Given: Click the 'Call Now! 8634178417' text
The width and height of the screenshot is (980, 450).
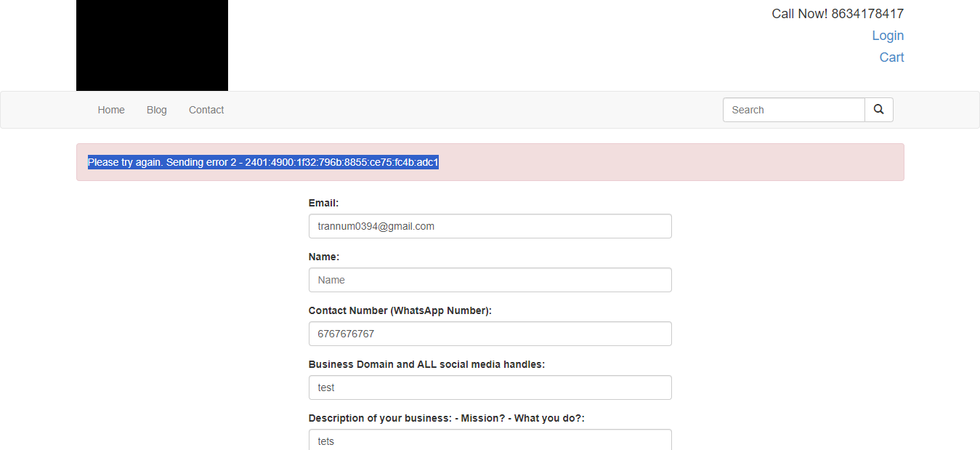Looking at the screenshot, I should pos(838,14).
